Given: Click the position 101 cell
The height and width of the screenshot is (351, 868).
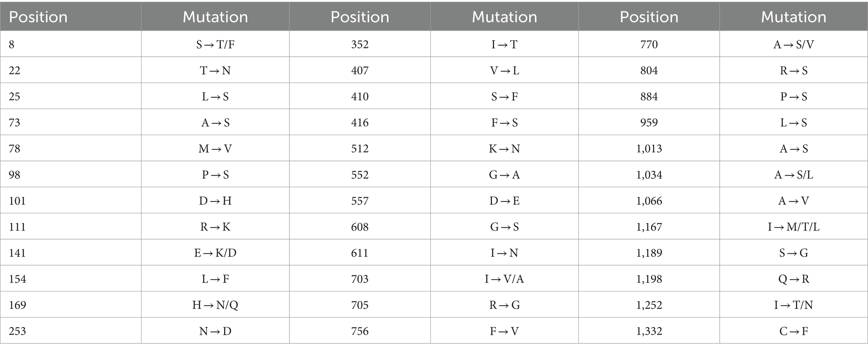Looking at the screenshot, I should [71, 201].
